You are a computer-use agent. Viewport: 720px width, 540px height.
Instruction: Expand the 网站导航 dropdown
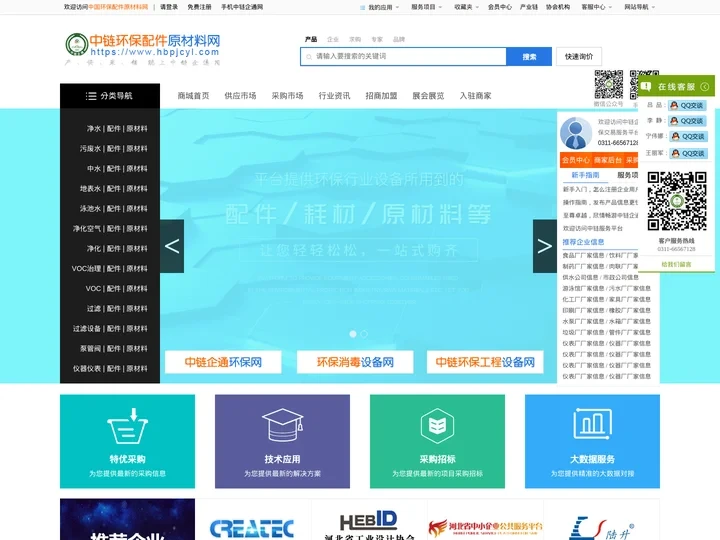(x=640, y=7)
